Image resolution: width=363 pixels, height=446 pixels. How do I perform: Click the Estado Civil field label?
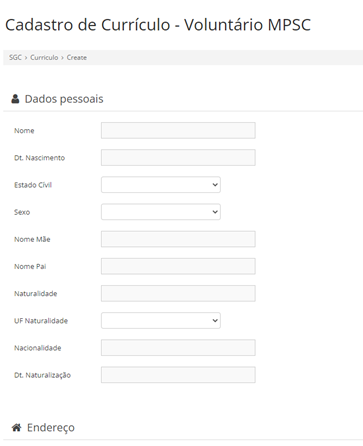(33, 185)
